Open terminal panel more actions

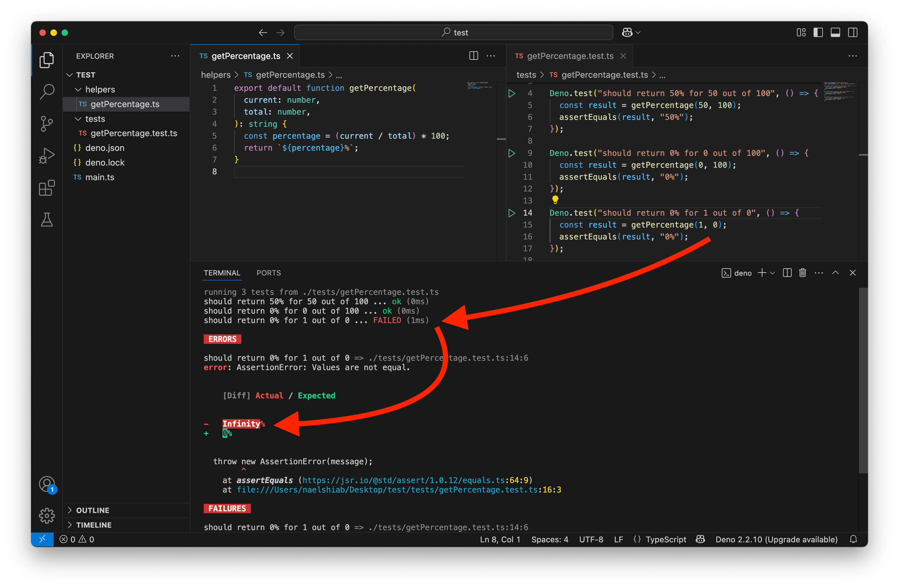pos(818,273)
